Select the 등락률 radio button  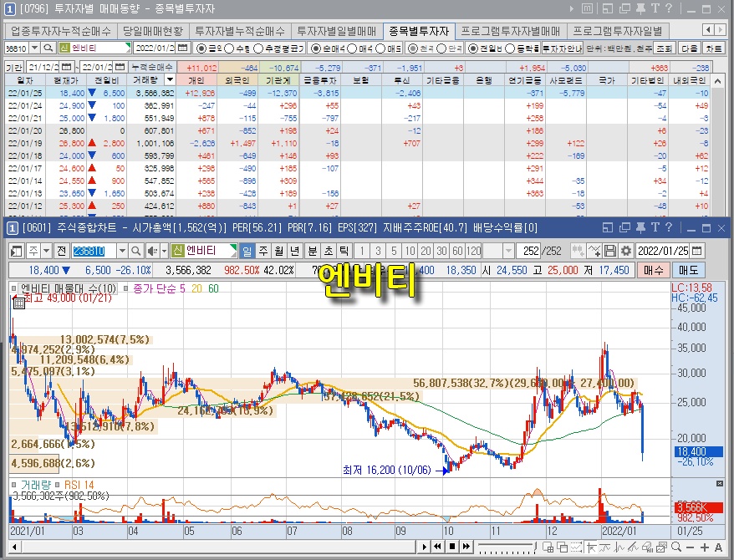[510, 48]
